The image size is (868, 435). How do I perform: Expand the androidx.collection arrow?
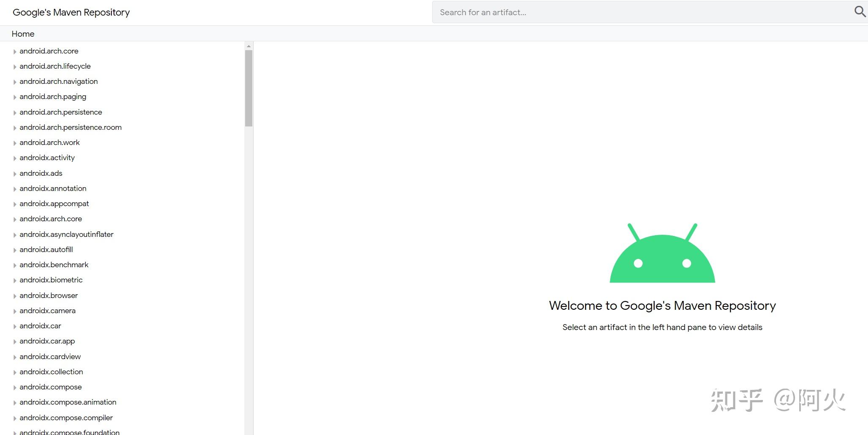(15, 372)
